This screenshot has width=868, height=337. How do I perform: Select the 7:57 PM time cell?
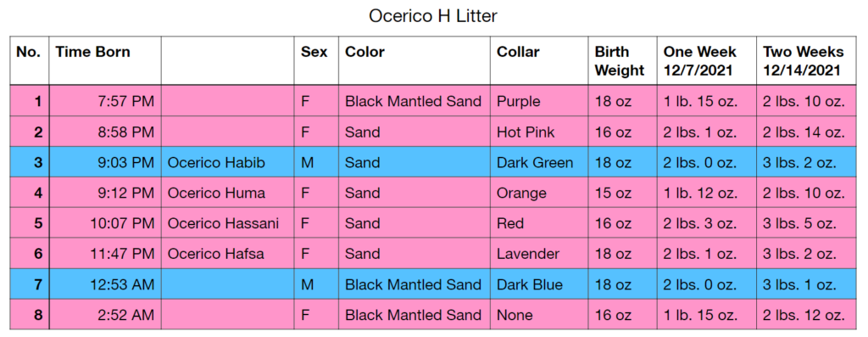point(105,101)
